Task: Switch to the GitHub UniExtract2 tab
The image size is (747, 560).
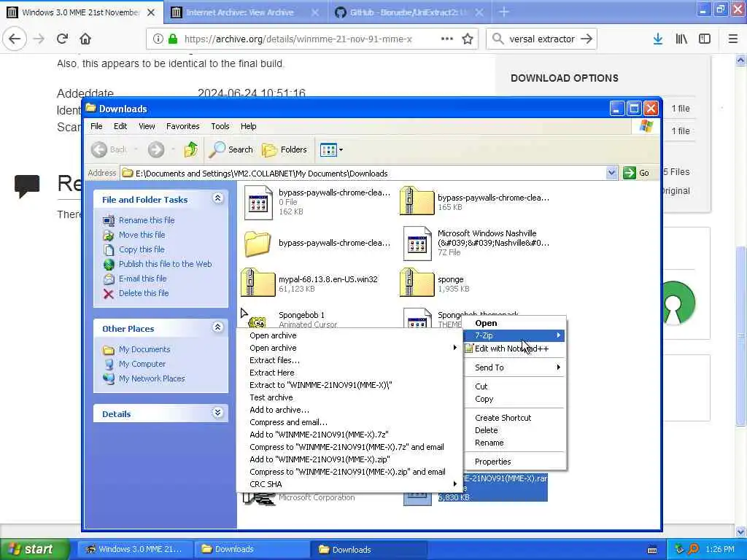Action: 409,12
